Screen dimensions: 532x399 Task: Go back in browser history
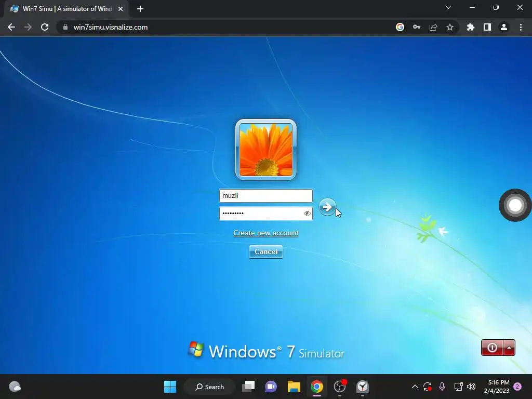point(11,27)
